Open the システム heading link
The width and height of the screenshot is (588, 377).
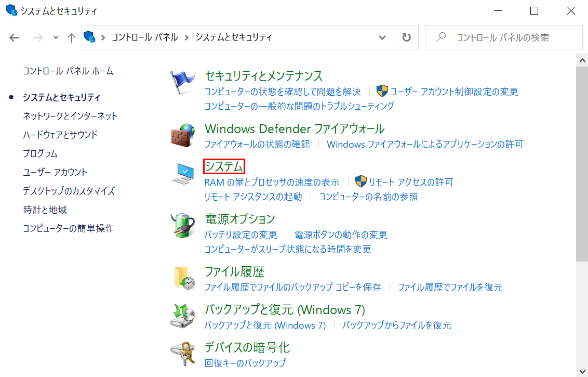pyautogui.click(x=224, y=166)
